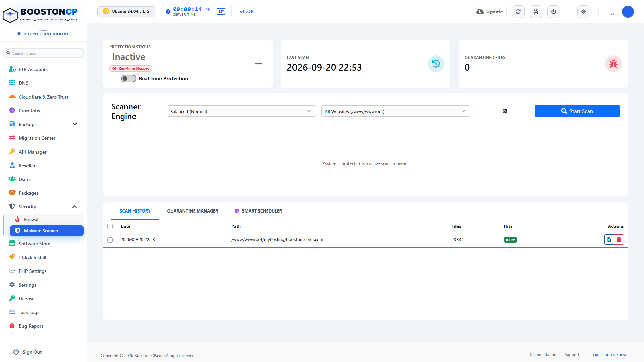The image size is (644, 362).
Task: Open Cloudflare & Zero Trust page
Action: [44, 97]
